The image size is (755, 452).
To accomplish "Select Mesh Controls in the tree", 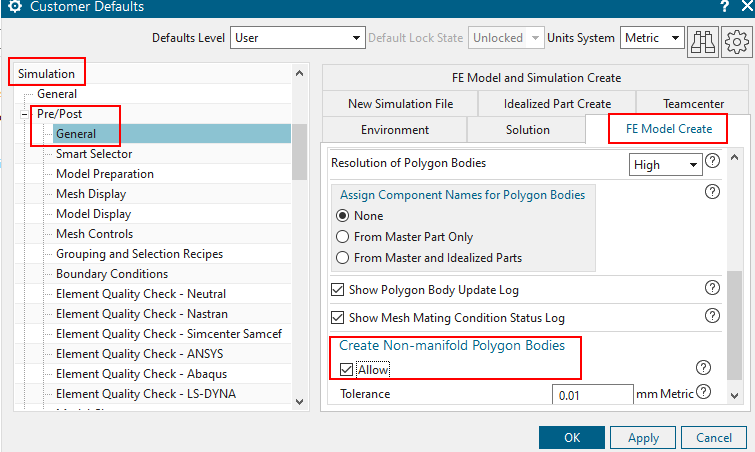I will coord(94,234).
